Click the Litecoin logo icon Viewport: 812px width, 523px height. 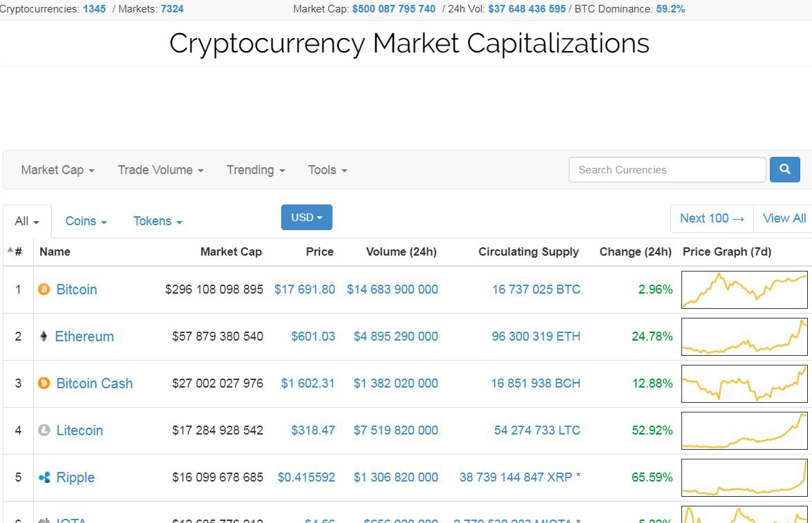tap(44, 430)
